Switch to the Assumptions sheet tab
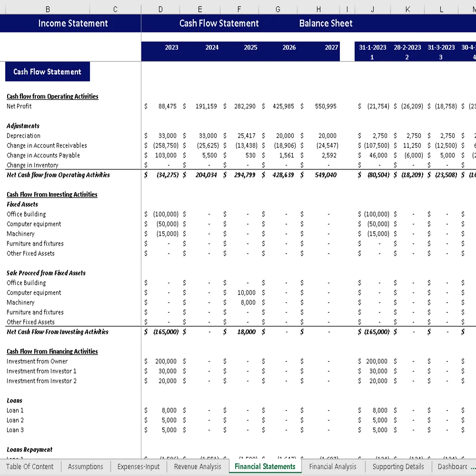This screenshot has width=476, height=476. 85,466
